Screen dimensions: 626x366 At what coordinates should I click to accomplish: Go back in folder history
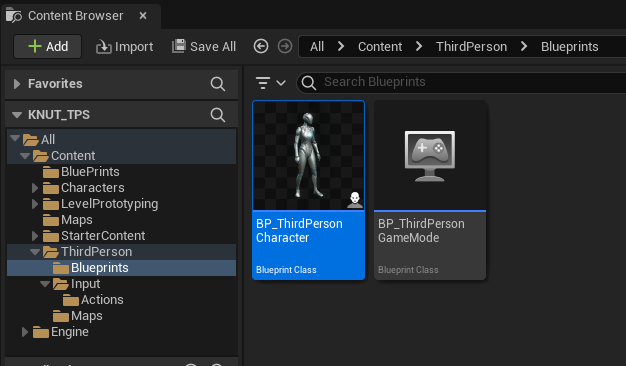pyautogui.click(x=261, y=46)
